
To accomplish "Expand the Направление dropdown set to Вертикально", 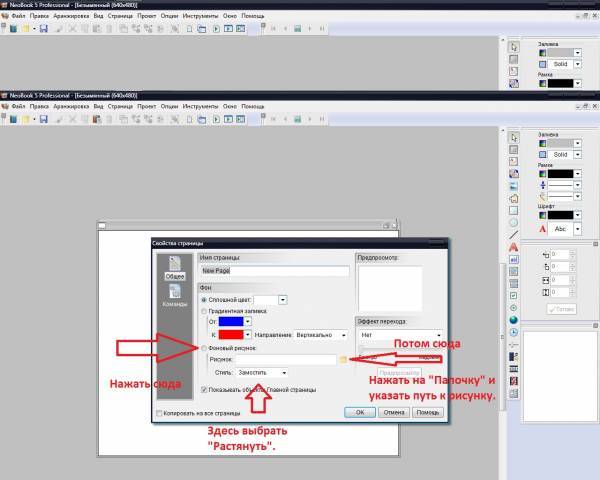I will point(318,335).
